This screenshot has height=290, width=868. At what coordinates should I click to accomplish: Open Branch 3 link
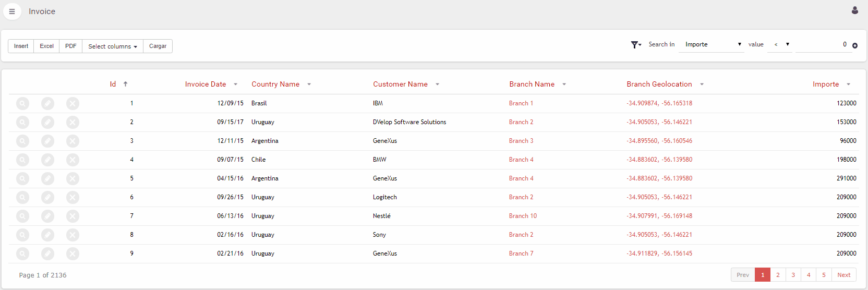pyautogui.click(x=521, y=141)
